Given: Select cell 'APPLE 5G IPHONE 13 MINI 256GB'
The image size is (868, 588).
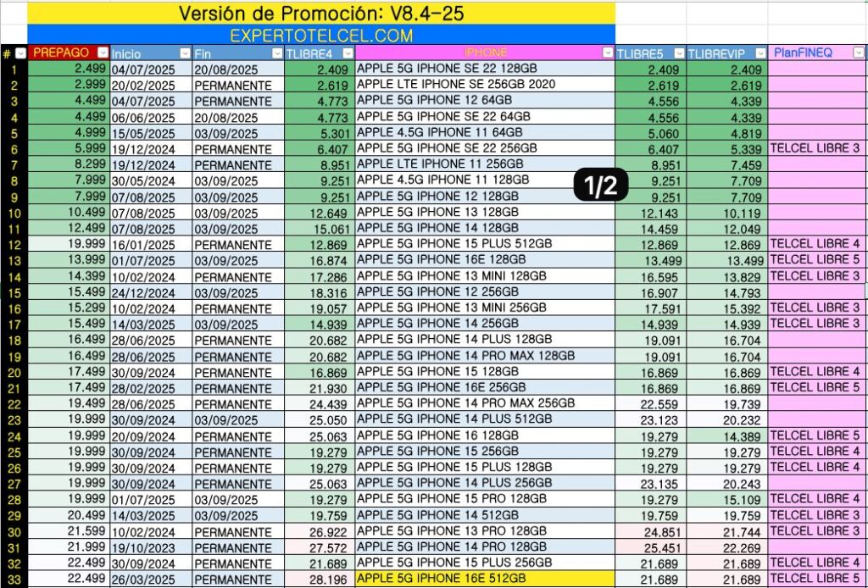Looking at the screenshot, I should [485, 308].
